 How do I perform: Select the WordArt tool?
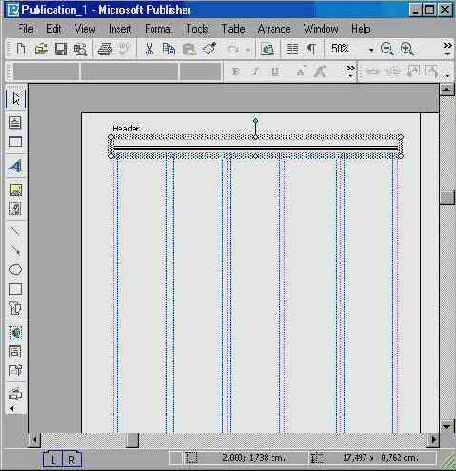[15, 166]
